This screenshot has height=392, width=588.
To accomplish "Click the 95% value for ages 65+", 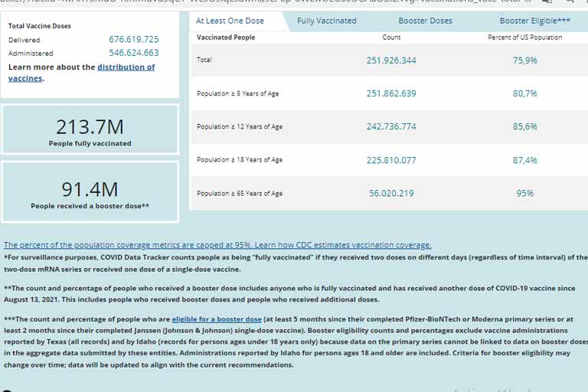I will coord(525,194).
